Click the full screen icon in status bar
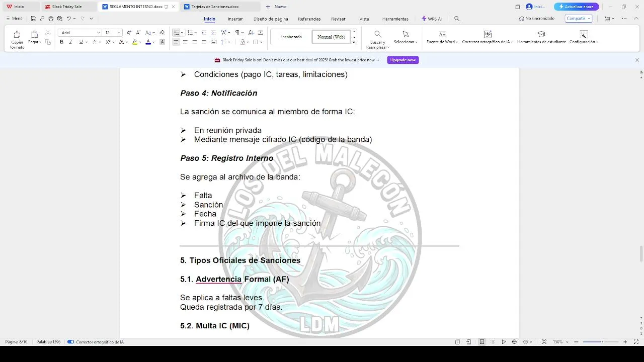 [x=636, y=342]
